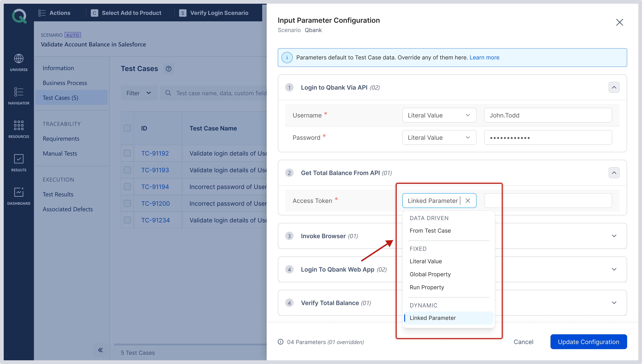Image resolution: width=642 pixels, height=364 pixels.
Task: Select Literal Value in dropdown list
Action: point(448,261)
